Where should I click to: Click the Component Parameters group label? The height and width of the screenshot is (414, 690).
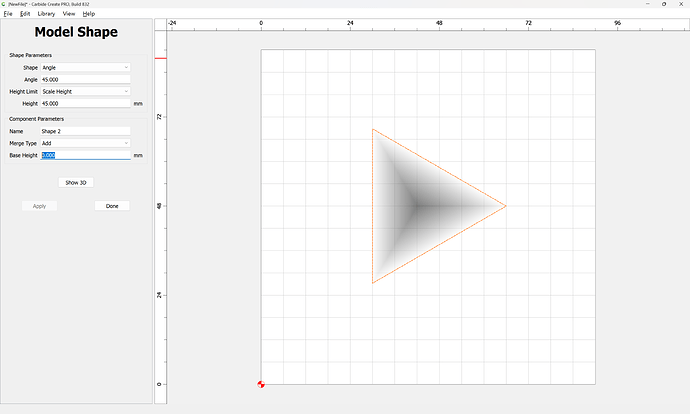[x=37, y=119]
